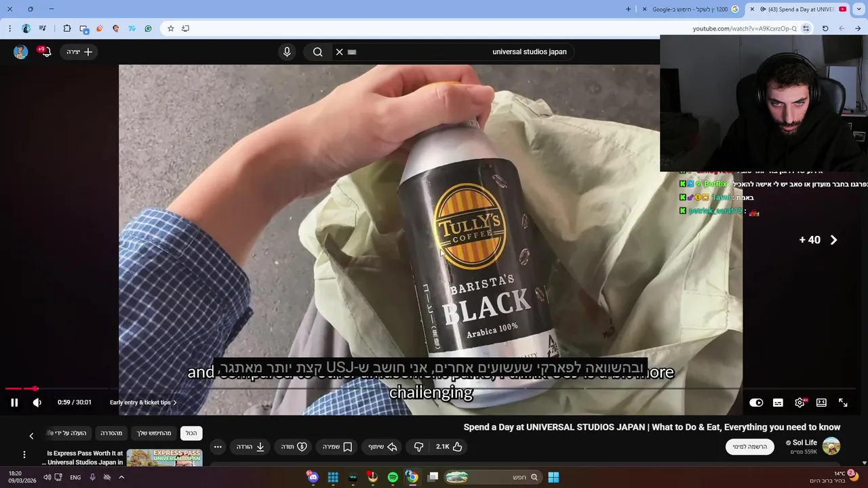Open more actions (three dots) beside הורדה

tap(218, 447)
